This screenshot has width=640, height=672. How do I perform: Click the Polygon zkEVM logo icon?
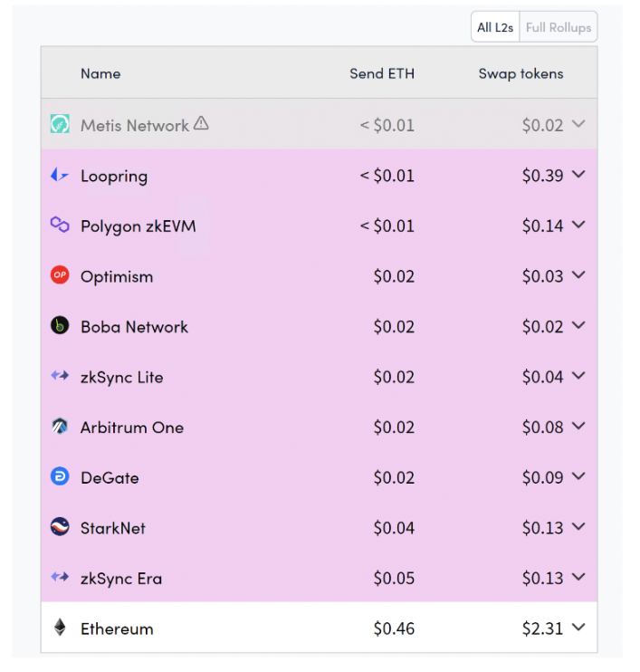pos(60,226)
